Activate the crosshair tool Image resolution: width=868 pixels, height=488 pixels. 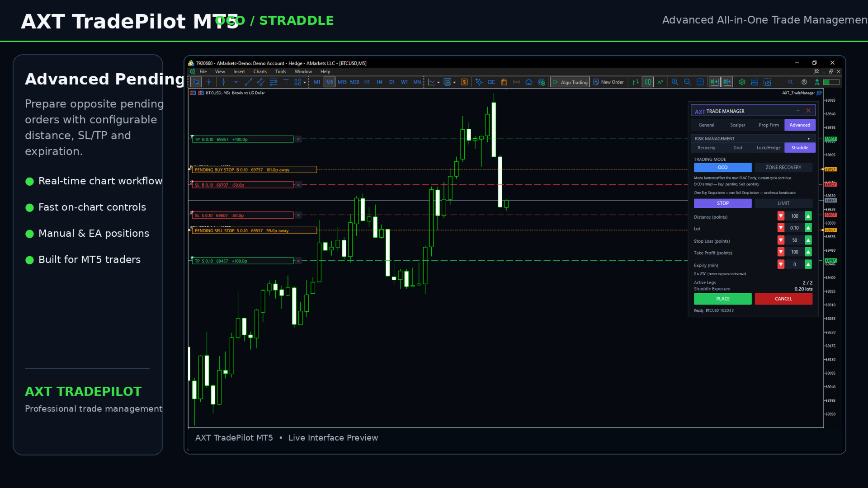click(209, 82)
